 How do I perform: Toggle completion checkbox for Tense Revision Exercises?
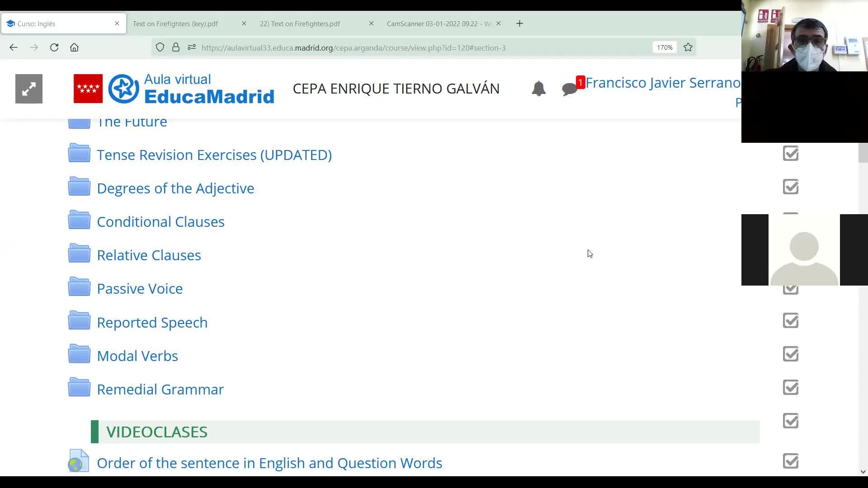[790, 154]
